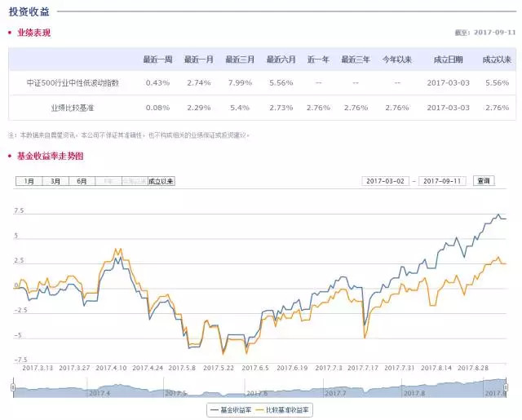Click the -7.5 y-axis label
The image size is (522, 420).
(x=20, y=360)
